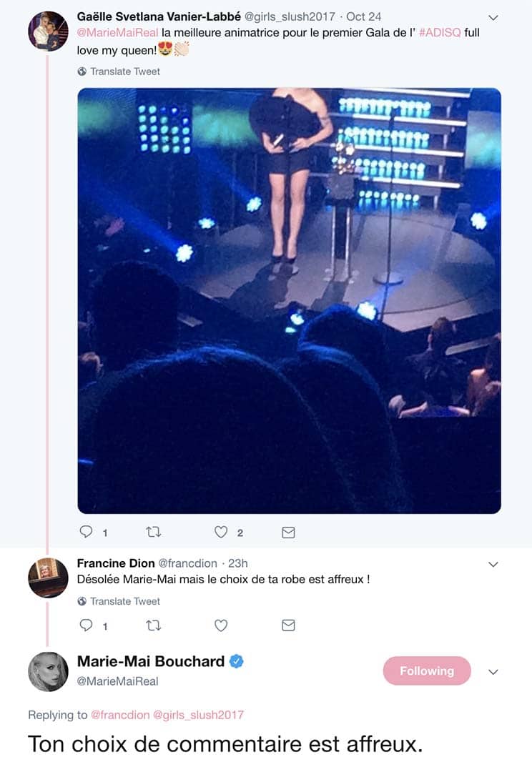The height and width of the screenshot is (762, 532).
Task: Open @francdion in the Replying to line
Action: [x=120, y=715]
